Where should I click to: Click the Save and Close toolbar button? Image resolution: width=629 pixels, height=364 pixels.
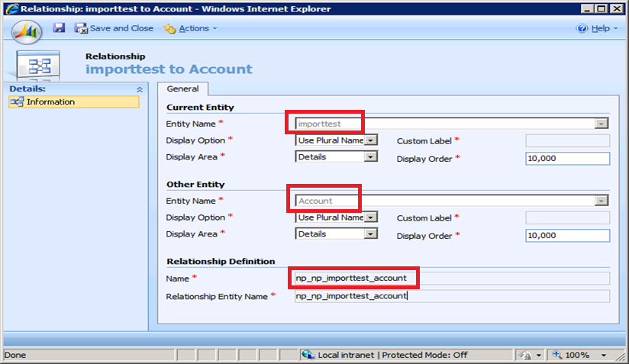[x=114, y=28]
